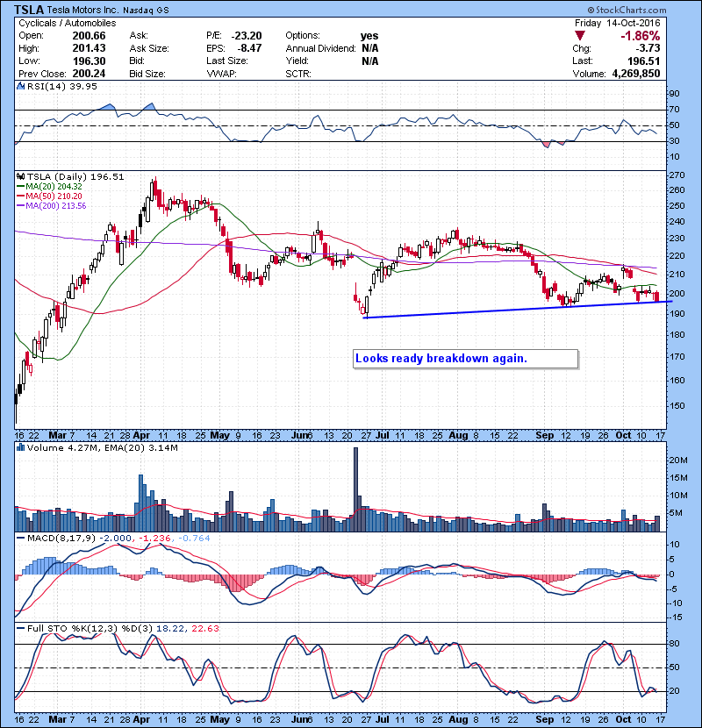
Task: Click the Chg value -3.73
Action: click(x=648, y=48)
